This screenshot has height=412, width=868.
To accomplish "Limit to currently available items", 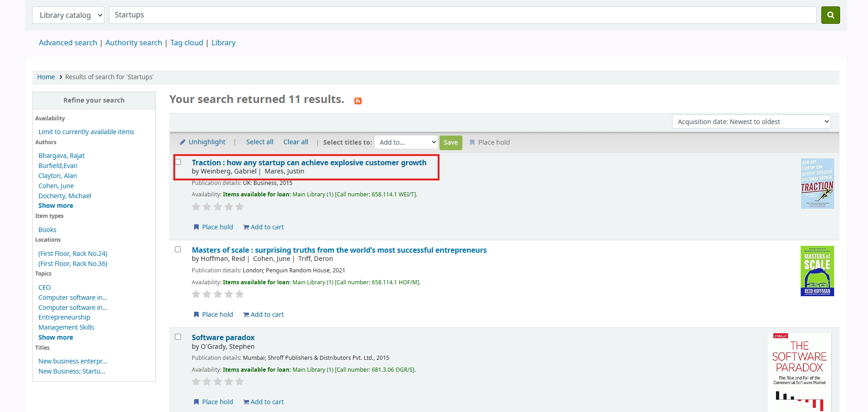I will (x=86, y=132).
